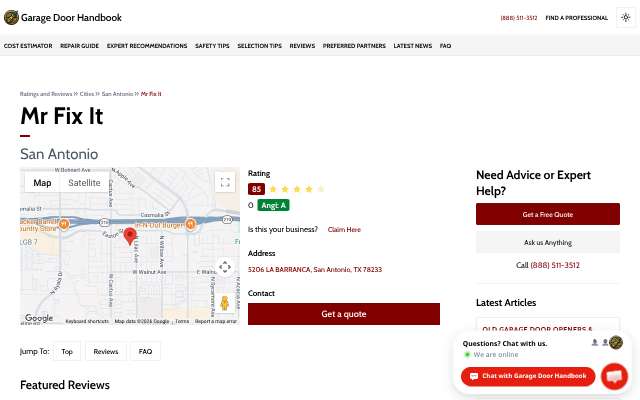Click the In-N-Out Burger map marker
The height and width of the screenshot is (400, 640).
click(x=190, y=224)
